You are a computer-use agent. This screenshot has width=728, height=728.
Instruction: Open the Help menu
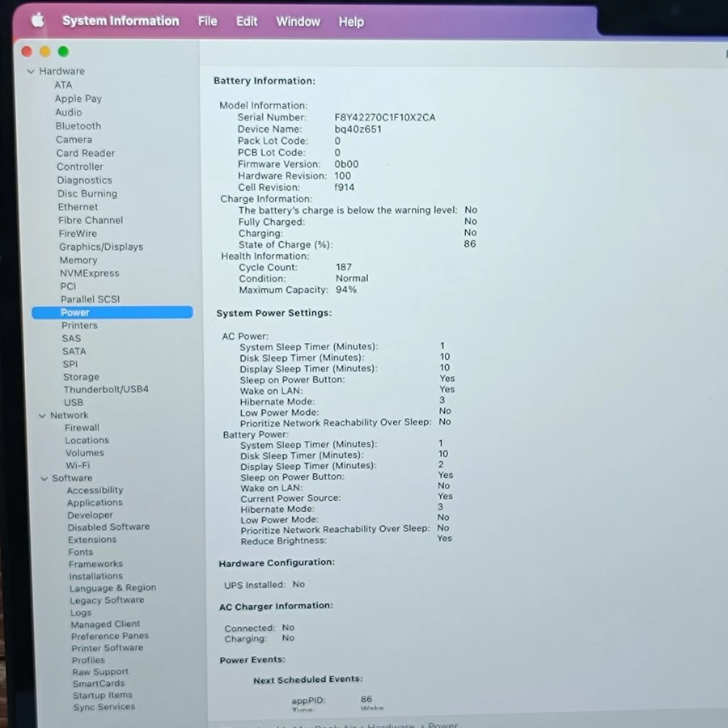click(x=350, y=22)
